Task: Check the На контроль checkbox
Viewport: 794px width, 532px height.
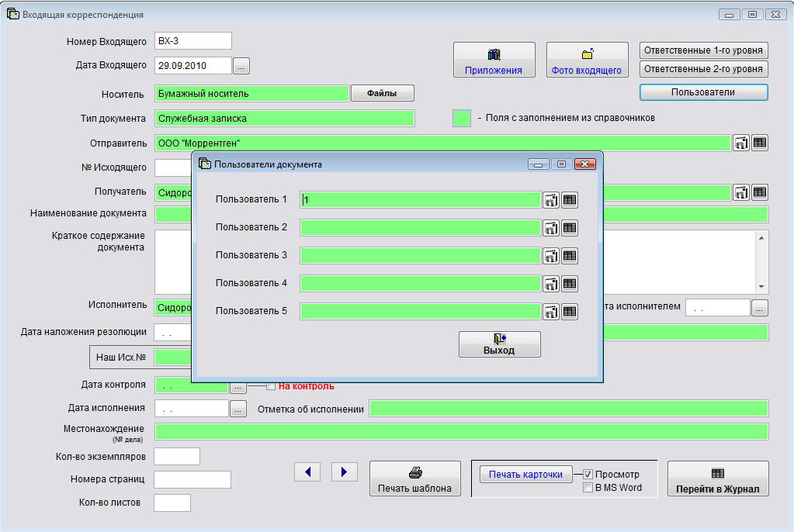Action: [271, 385]
